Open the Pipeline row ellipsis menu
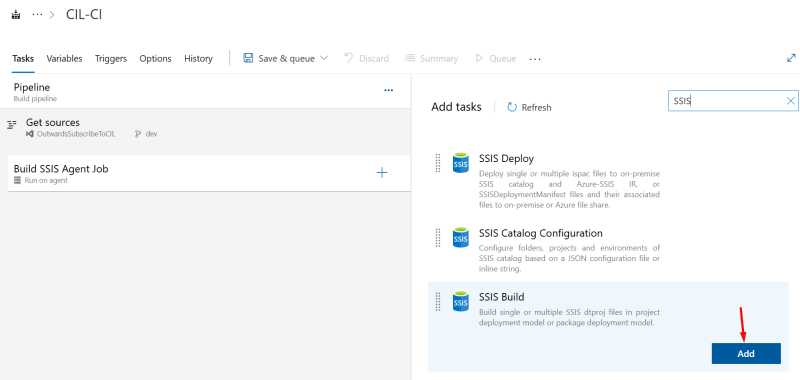 pos(389,90)
